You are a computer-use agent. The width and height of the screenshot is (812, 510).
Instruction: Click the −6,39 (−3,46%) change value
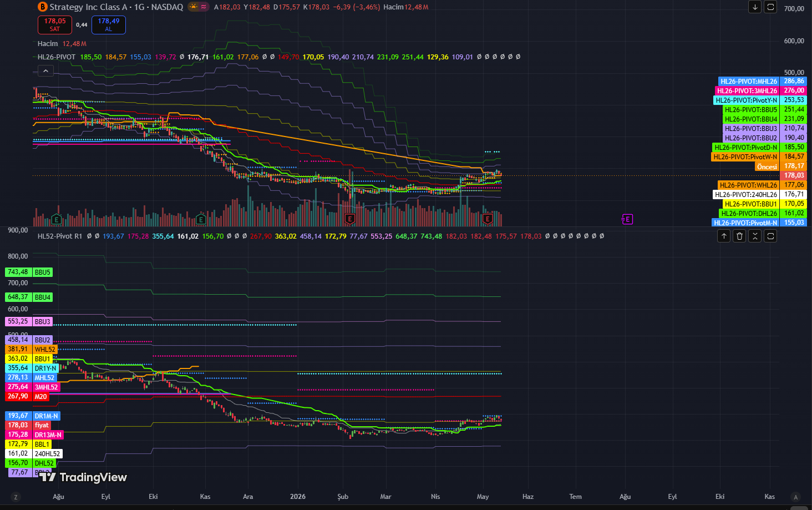[357, 7]
